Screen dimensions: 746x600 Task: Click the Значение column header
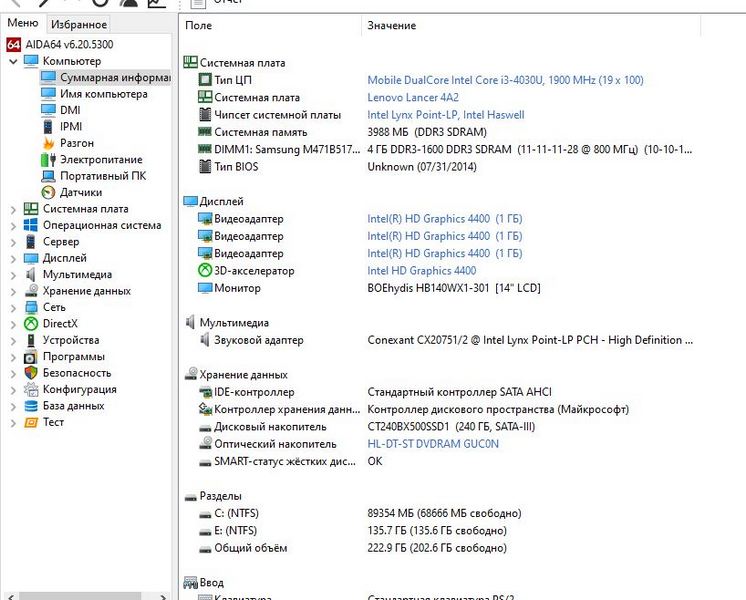pos(391,25)
